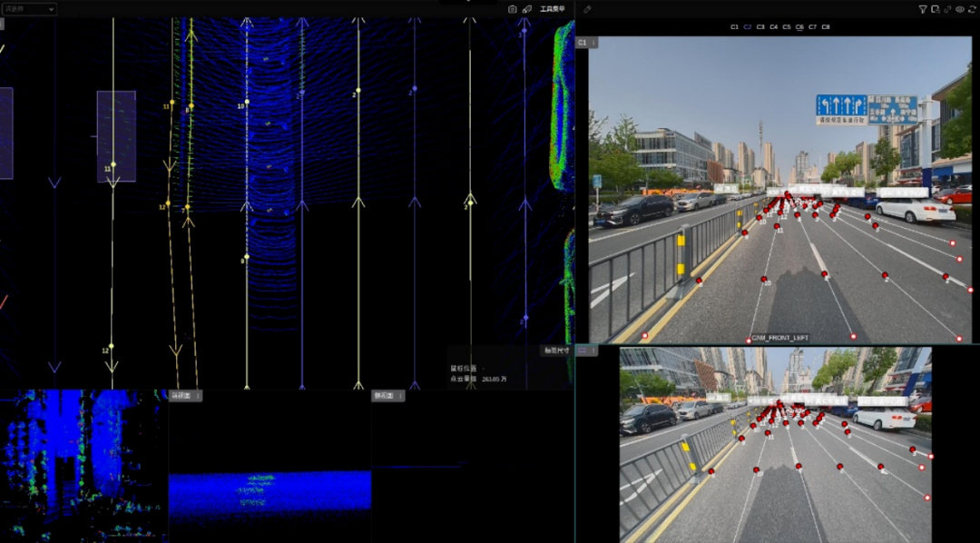Viewport: 980px width, 543px height.
Task: Switch to camera tab C2
Action: [747, 26]
